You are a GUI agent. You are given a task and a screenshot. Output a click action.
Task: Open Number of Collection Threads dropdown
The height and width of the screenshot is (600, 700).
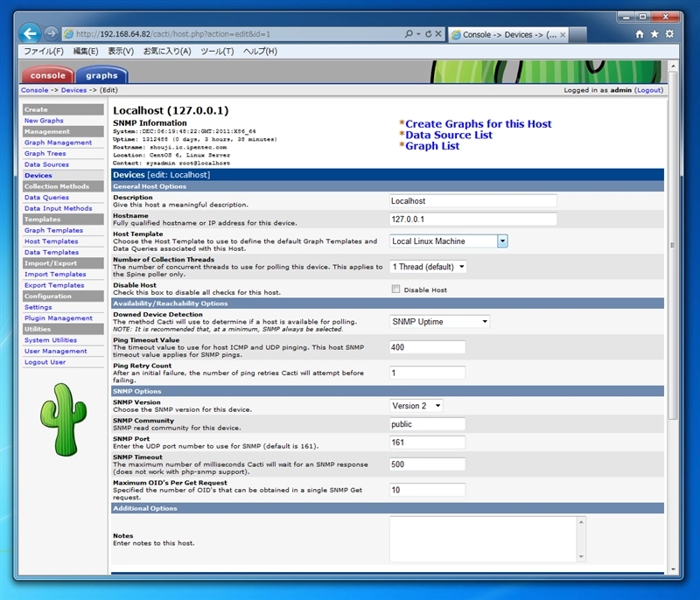428,267
